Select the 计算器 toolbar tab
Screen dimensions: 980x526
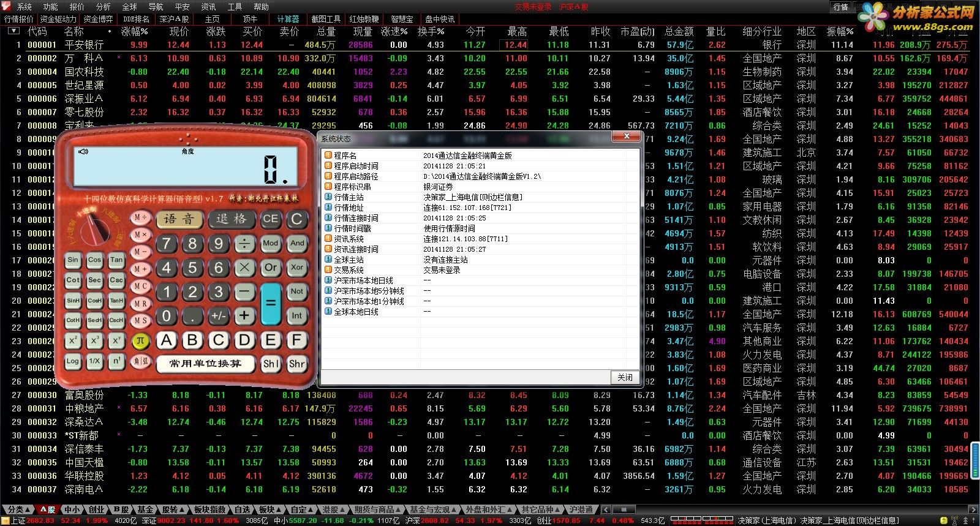tap(288, 19)
